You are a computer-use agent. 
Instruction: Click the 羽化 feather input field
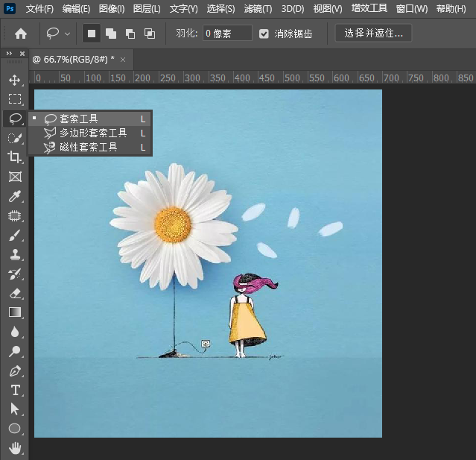point(227,34)
